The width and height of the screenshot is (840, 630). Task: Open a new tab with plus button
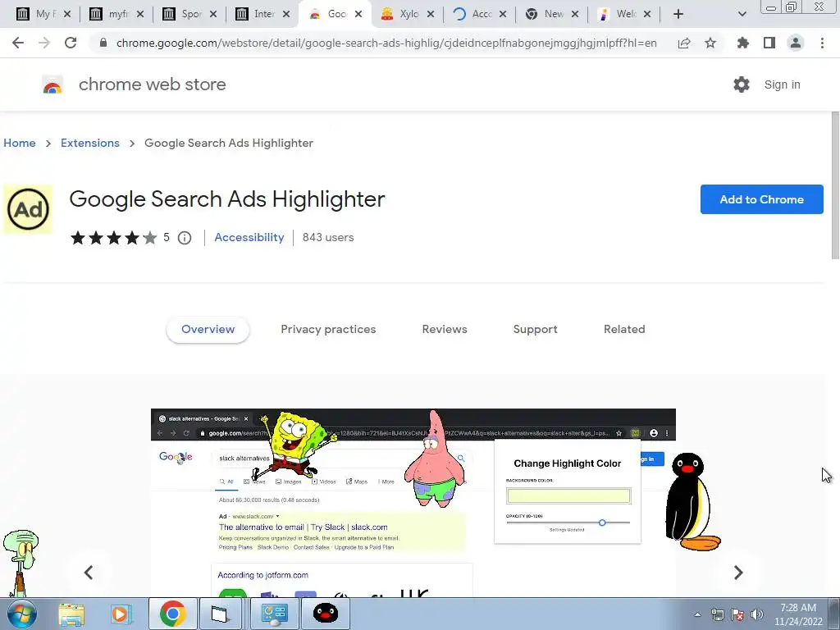(678, 14)
